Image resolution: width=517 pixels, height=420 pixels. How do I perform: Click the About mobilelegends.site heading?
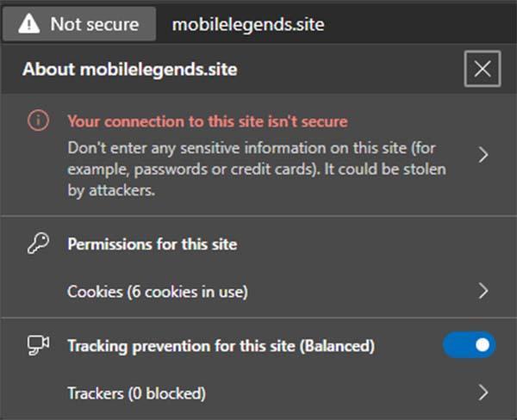coord(130,69)
